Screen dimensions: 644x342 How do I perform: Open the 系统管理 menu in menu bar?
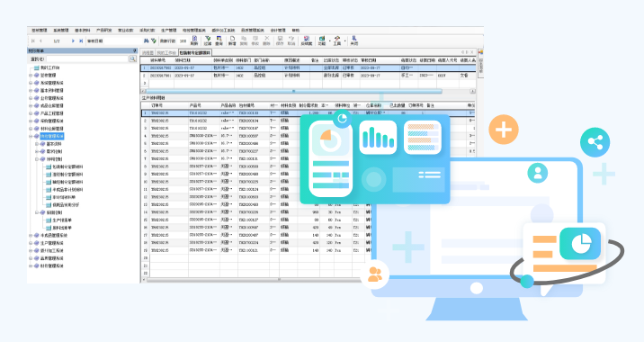point(61,31)
